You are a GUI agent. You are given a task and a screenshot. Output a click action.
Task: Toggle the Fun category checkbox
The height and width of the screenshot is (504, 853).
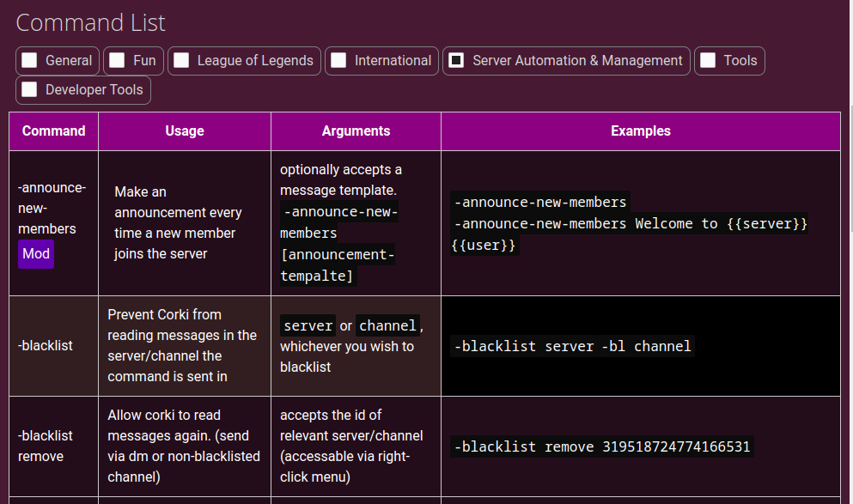118,61
